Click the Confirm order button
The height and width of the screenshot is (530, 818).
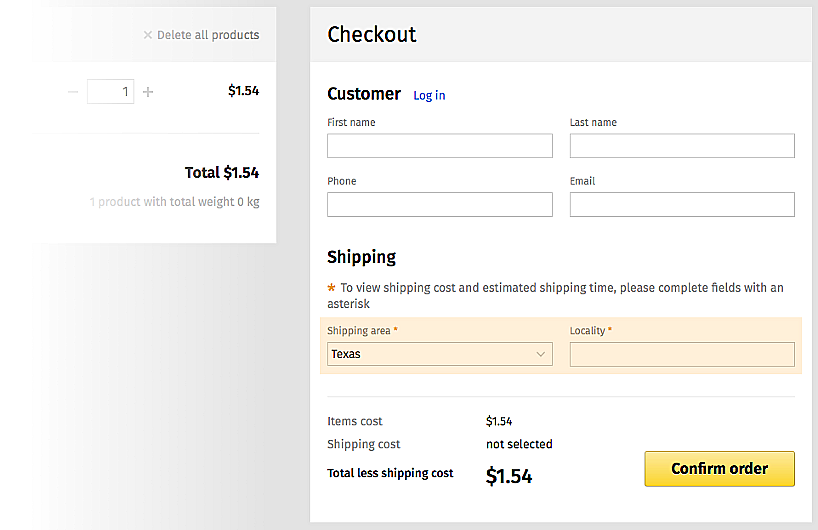[719, 469]
